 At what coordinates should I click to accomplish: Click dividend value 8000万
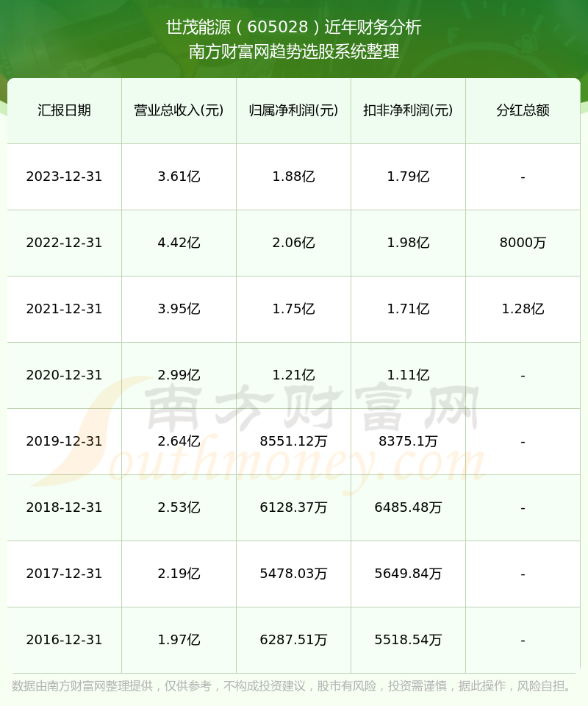coord(523,243)
